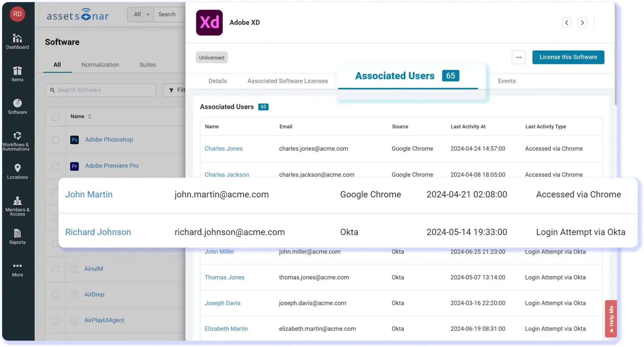This screenshot has height=347, width=644.
Task: Click the Source column header
Action: 400,127
